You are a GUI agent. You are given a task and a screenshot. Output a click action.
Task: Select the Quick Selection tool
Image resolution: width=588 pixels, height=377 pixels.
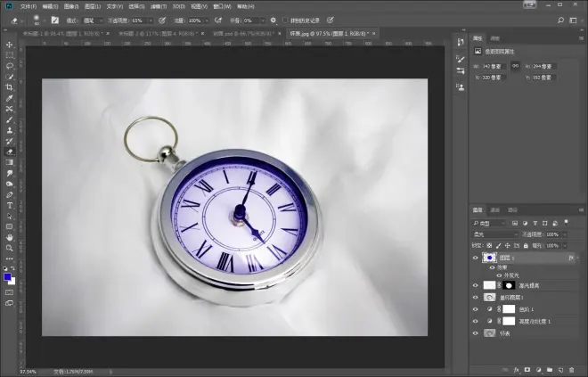[x=10, y=77]
